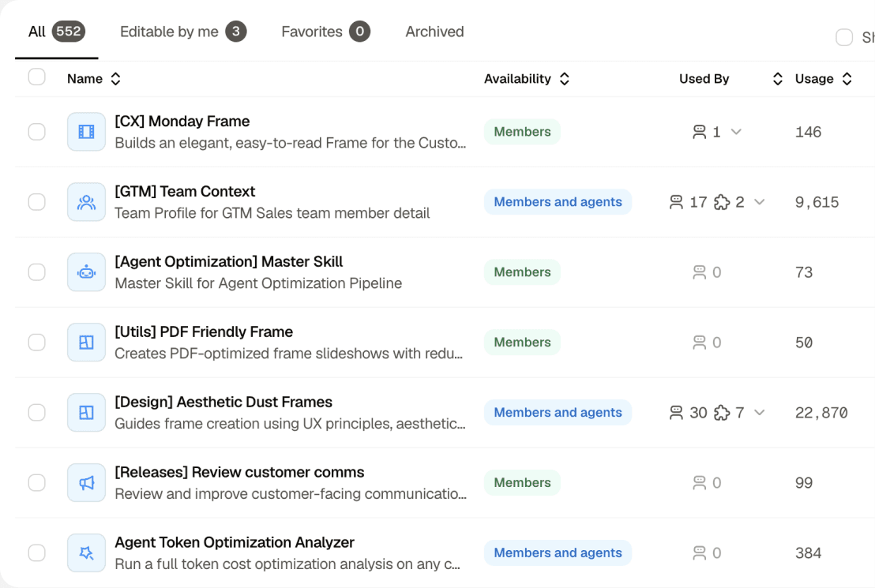This screenshot has width=875, height=588.
Task: Open [Design] Aesthetic Dust Frames
Action: click(223, 403)
